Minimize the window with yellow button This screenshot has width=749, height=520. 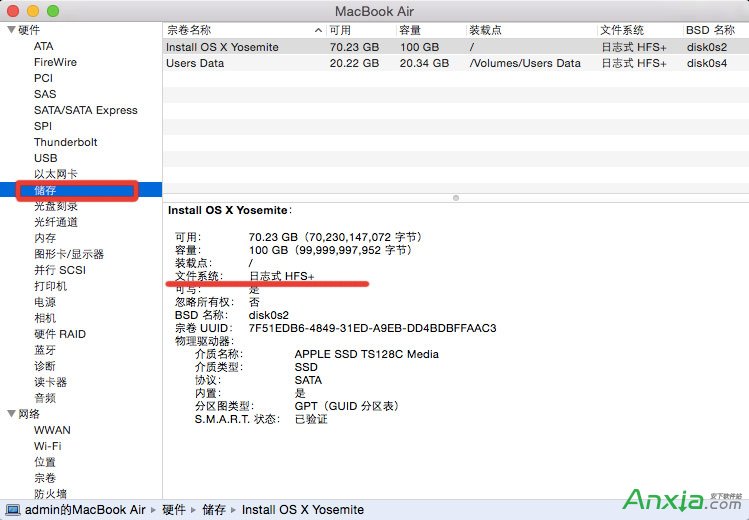pyautogui.click(x=33, y=11)
